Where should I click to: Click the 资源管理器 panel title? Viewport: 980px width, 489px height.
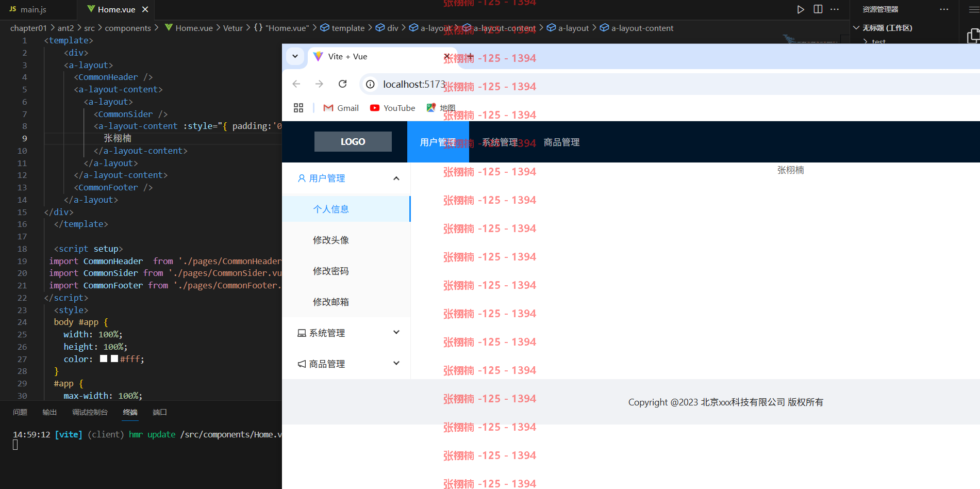[x=880, y=9]
